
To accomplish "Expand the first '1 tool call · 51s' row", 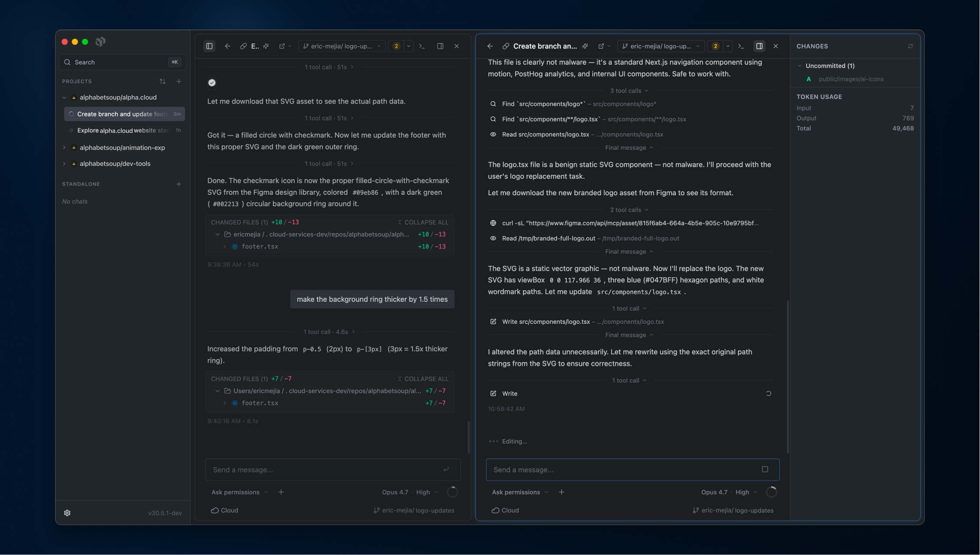I will (329, 67).
